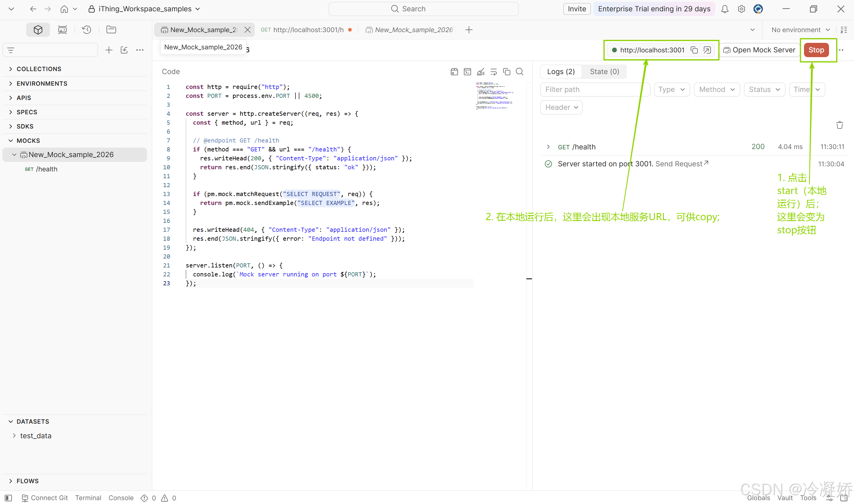Expand the GET /health log entry
Image resolution: width=854 pixels, height=504 pixels.
[x=548, y=147]
